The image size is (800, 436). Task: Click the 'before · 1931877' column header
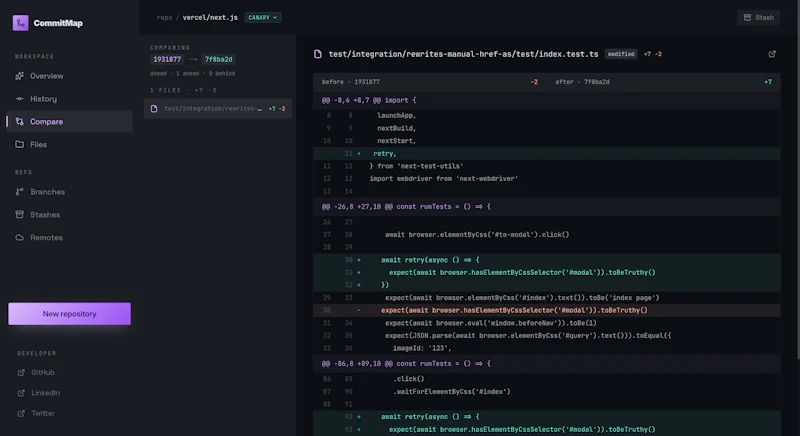coord(351,82)
